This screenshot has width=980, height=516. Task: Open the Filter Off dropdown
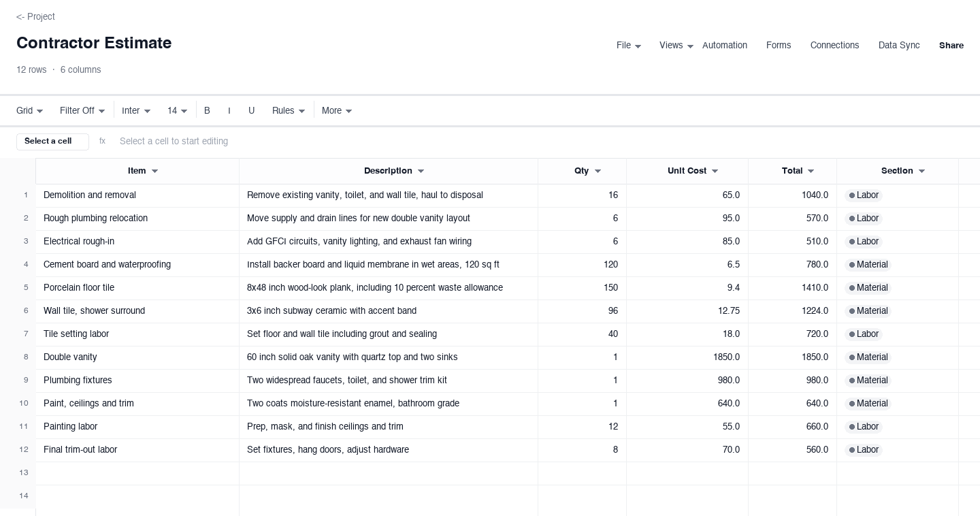82,110
